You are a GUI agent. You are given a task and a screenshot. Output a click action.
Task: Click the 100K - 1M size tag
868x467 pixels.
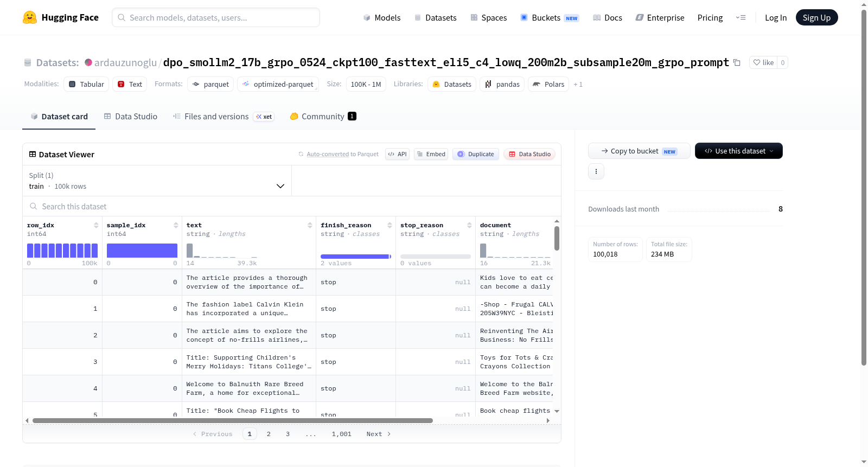pos(366,84)
